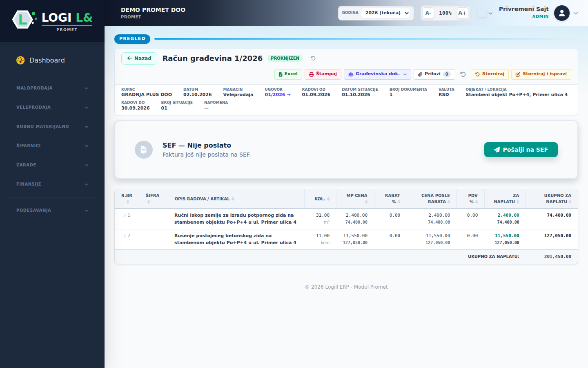This screenshot has width=588, height=368.
Task: Click the Storniraj button
Action: [x=490, y=74]
